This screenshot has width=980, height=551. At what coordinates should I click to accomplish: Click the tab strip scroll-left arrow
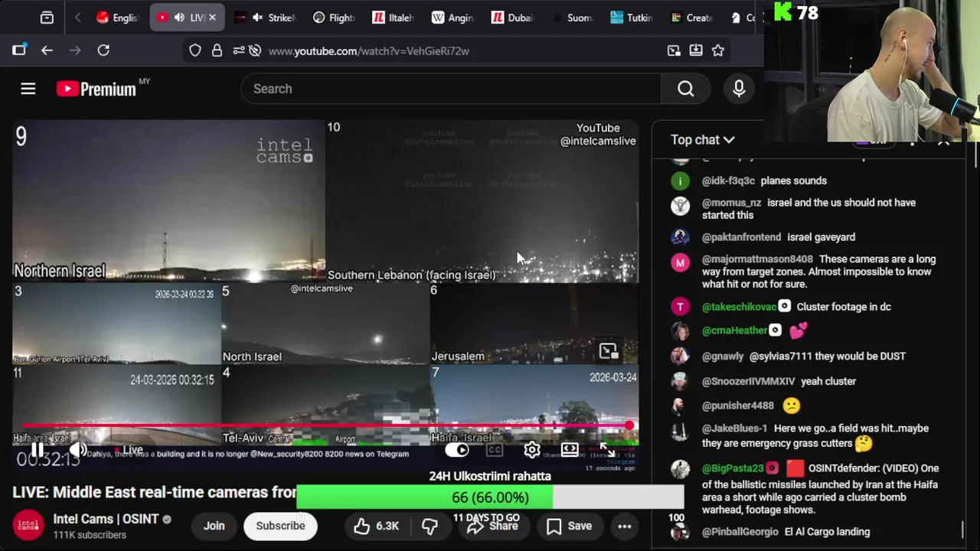coord(77,18)
